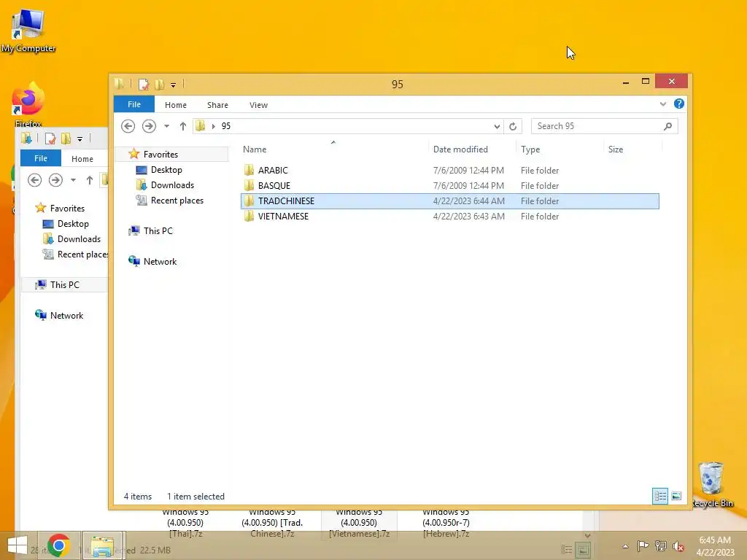Viewport: 747px width, 560px height.
Task: Open network icon in system tray
Action: tap(661, 546)
